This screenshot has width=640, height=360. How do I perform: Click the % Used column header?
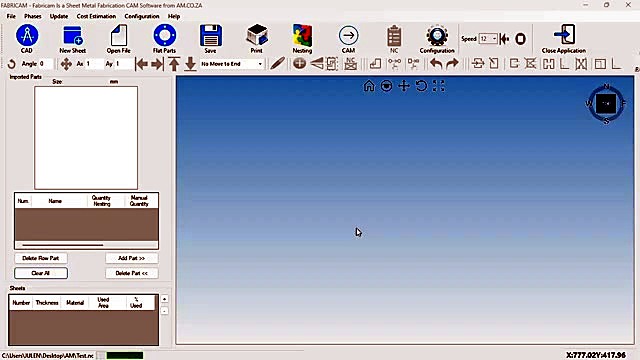[136, 303]
